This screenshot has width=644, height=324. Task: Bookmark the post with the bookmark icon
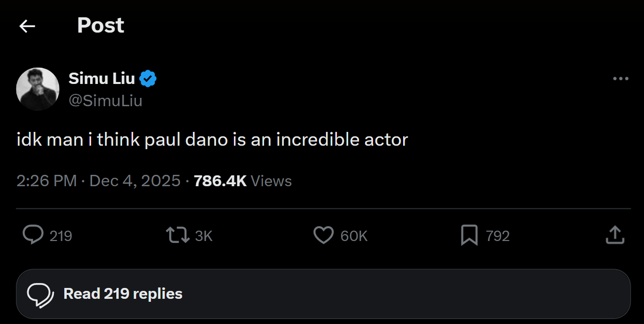(469, 235)
